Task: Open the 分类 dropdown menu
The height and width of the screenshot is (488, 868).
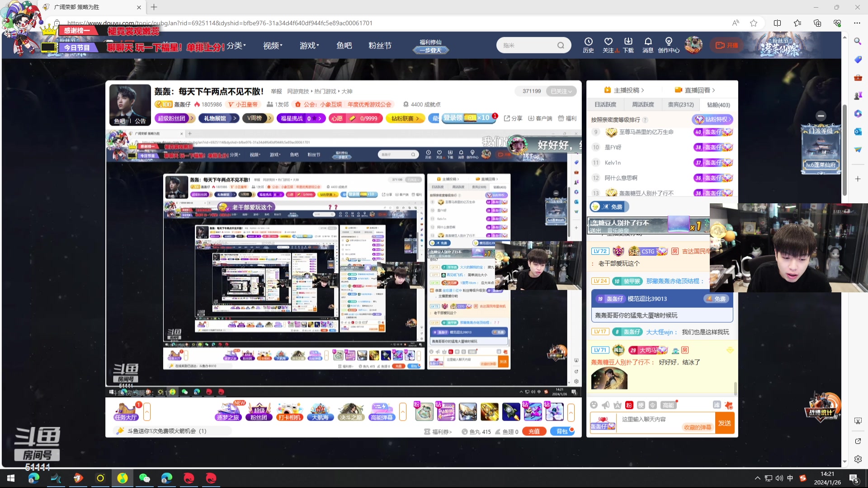Action: point(236,46)
